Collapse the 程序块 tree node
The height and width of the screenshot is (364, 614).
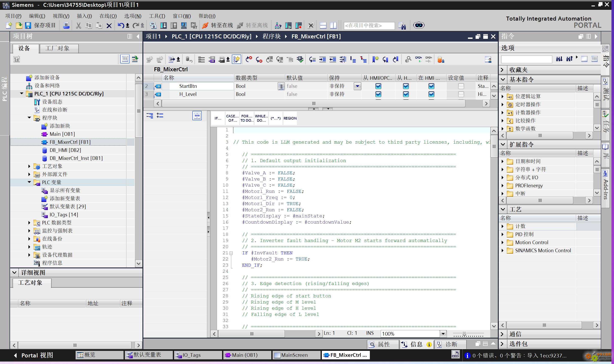coord(29,118)
